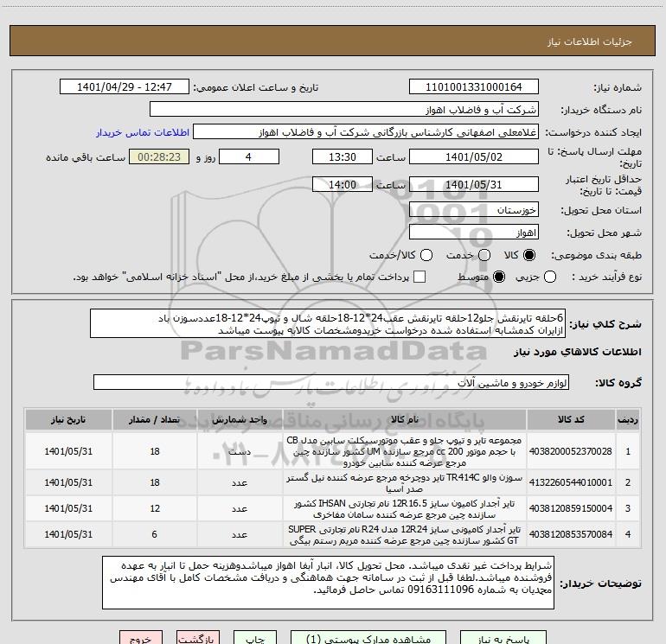Click the ردیف column header
This screenshot has width=666, height=644.
click(x=628, y=420)
